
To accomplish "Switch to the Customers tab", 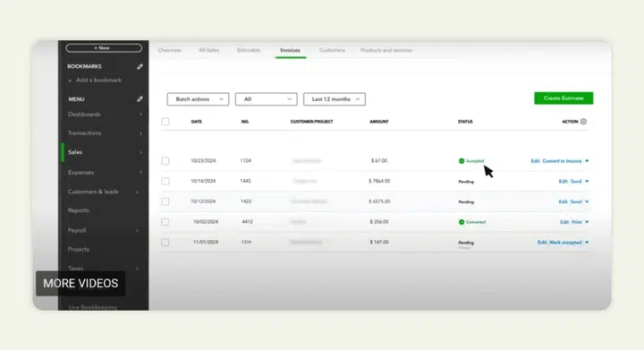I will click(332, 50).
